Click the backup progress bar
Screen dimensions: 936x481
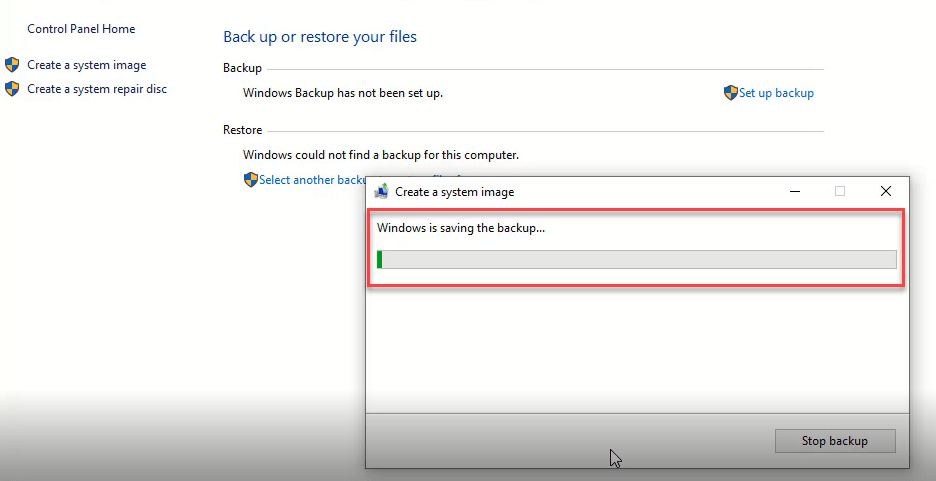coord(636,259)
